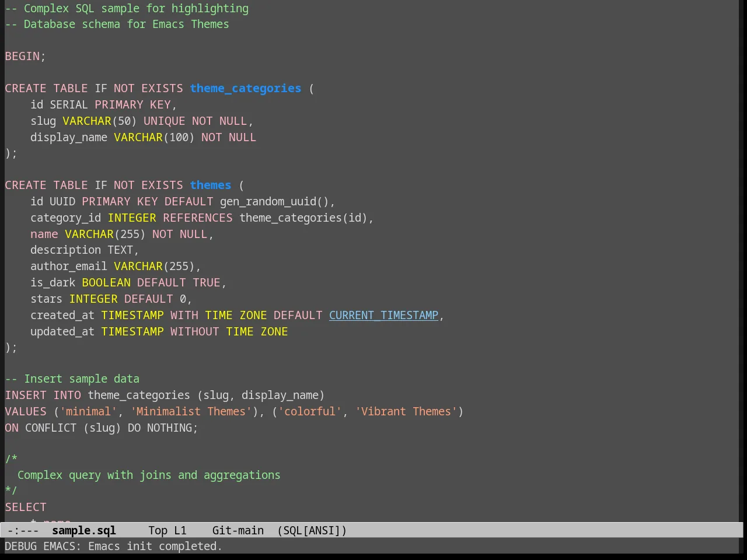Click PRIMARY KEY in the theme_categories table

point(132,104)
